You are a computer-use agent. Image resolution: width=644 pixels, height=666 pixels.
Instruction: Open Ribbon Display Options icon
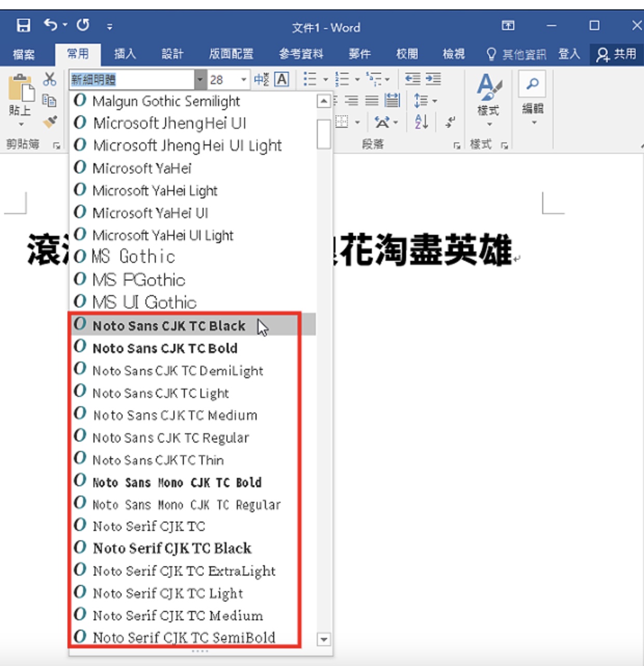[x=508, y=25]
